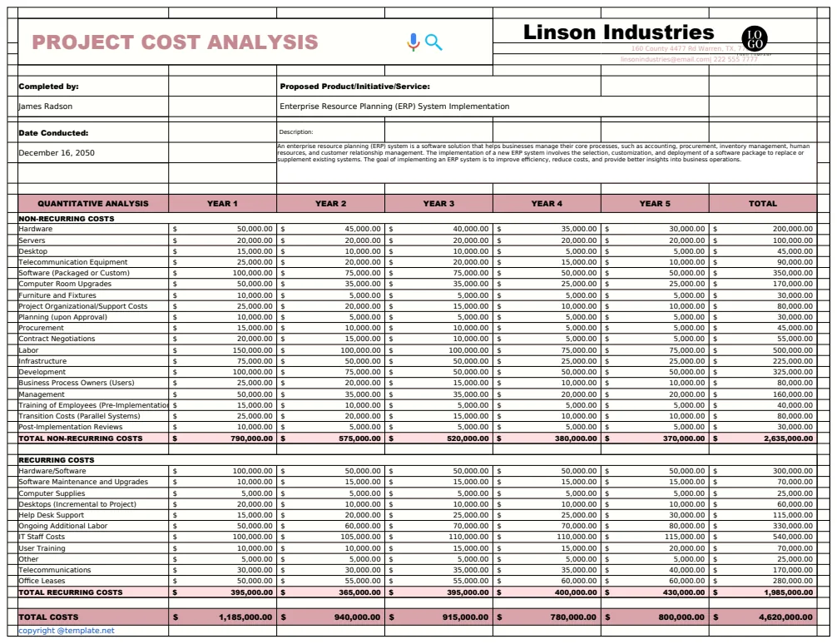Select the Help Desk Support row label

click(52, 515)
